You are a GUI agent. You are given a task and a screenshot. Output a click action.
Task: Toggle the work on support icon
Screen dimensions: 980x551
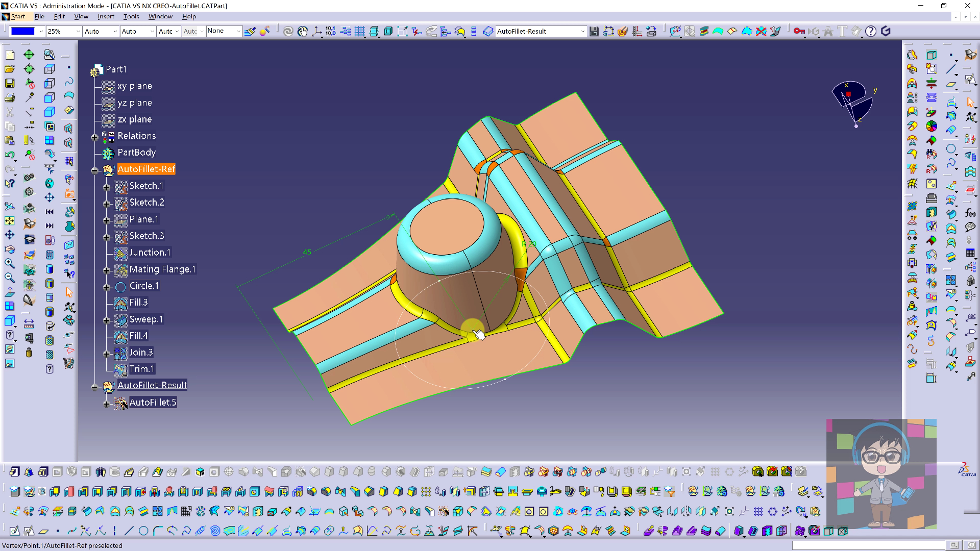point(374,32)
